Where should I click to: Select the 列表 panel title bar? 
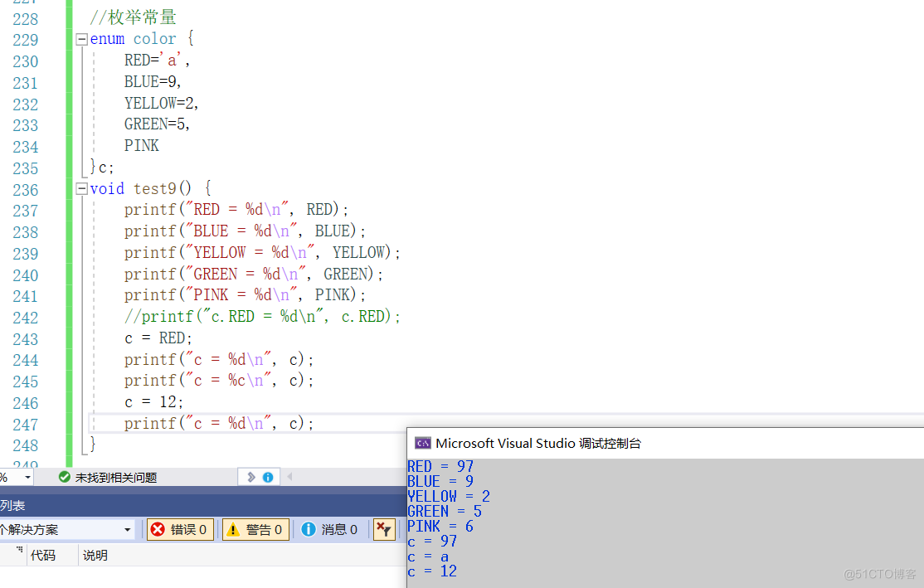(x=203, y=506)
